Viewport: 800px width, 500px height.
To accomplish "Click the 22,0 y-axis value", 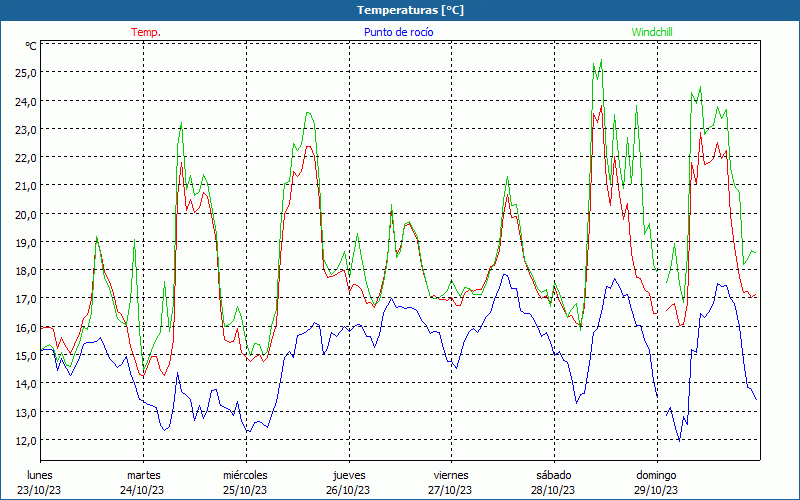I will coord(26,158).
